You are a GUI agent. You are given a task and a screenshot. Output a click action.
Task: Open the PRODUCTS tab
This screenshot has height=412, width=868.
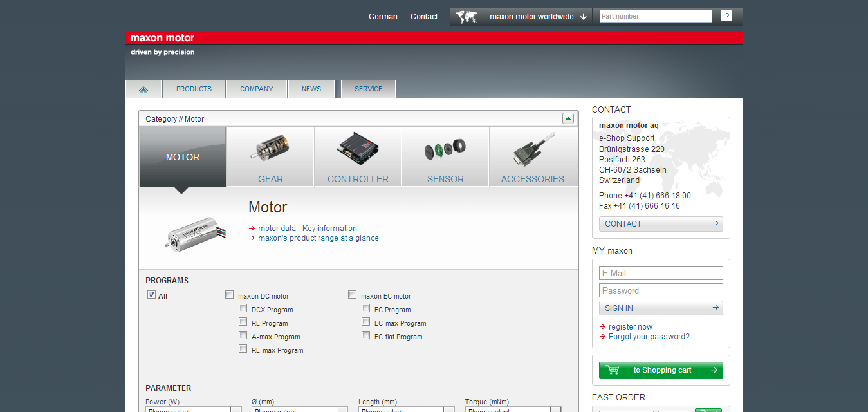194,89
